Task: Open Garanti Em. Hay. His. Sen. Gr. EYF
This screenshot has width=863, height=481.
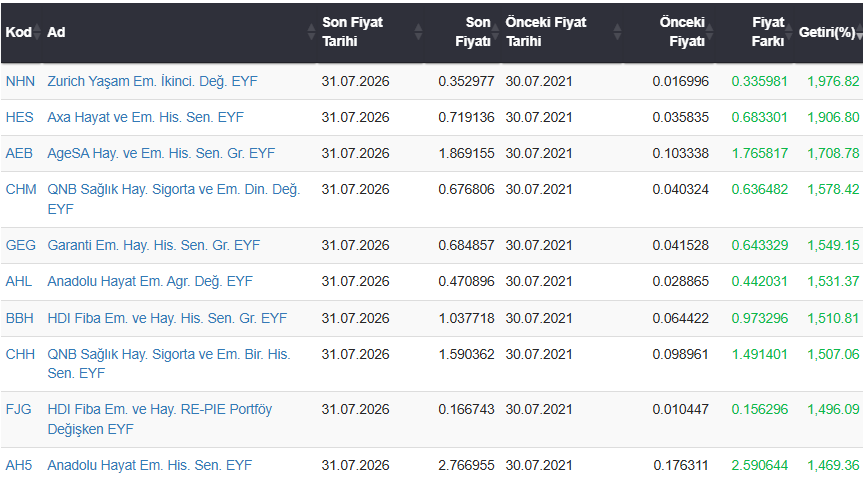Action: click(154, 245)
